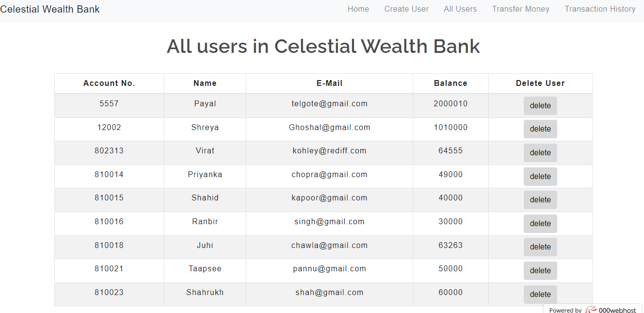Delete user Virat
644x313 pixels.
point(540,152)
